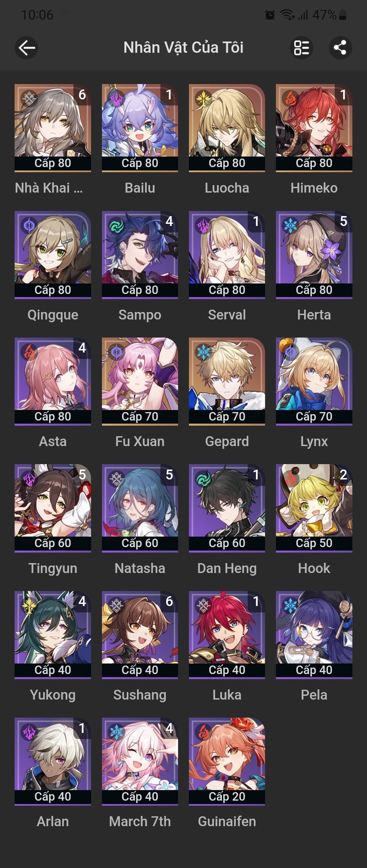Open the share icon
Image resolution: width=367 pixels, height=868 pixels.
[340, 48]
